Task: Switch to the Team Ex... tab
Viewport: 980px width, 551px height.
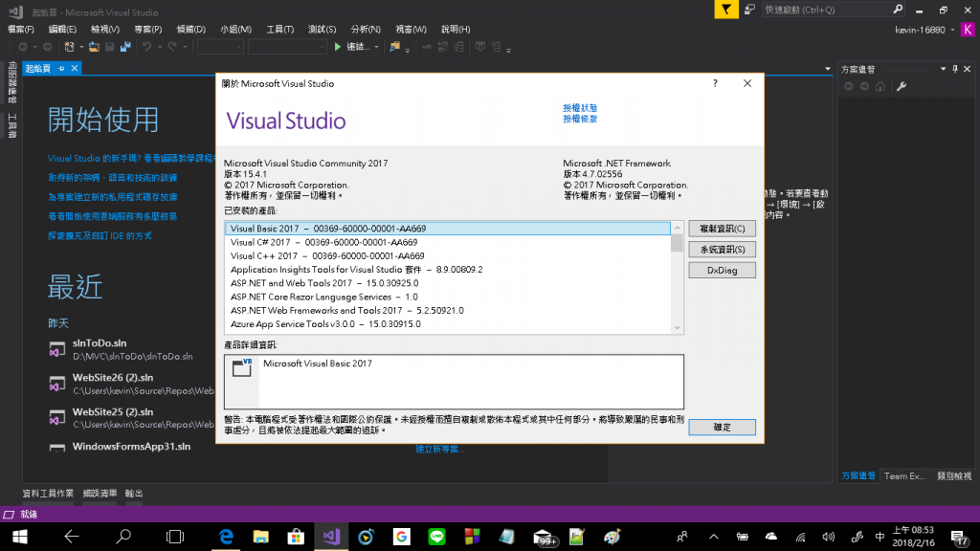Action: point(903,476)
